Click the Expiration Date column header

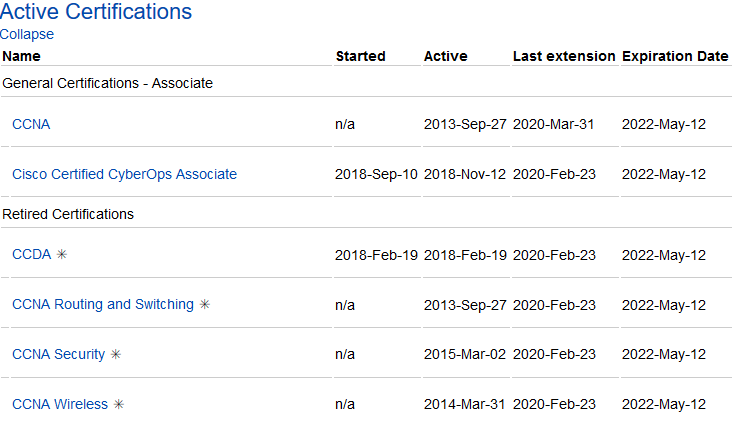click(x=675, y=56)
